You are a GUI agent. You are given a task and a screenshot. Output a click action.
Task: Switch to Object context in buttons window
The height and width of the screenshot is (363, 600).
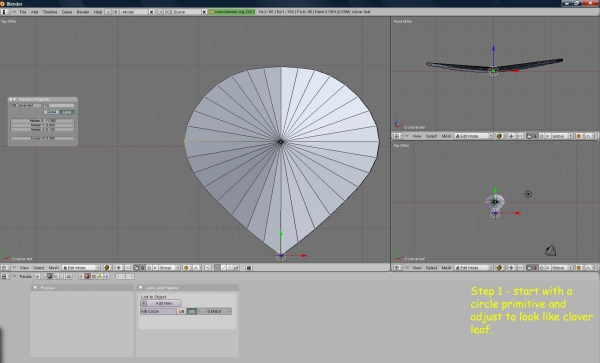click(x=56, y=276)
